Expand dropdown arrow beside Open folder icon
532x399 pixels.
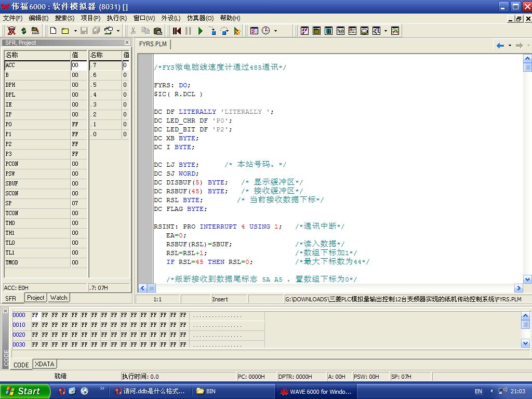tap(75, 31)
